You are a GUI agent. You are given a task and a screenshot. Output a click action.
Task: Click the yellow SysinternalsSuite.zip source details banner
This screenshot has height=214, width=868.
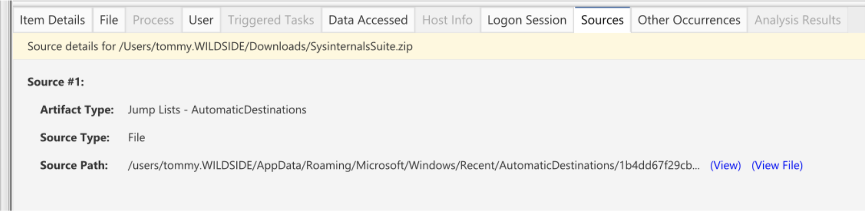[438, 46]
